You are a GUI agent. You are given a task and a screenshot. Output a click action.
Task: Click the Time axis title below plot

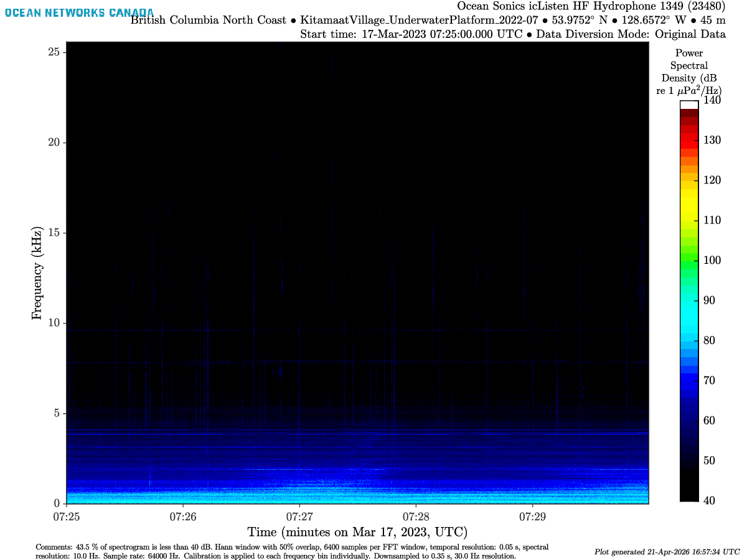pyautogui.click(x=357, y=533)
